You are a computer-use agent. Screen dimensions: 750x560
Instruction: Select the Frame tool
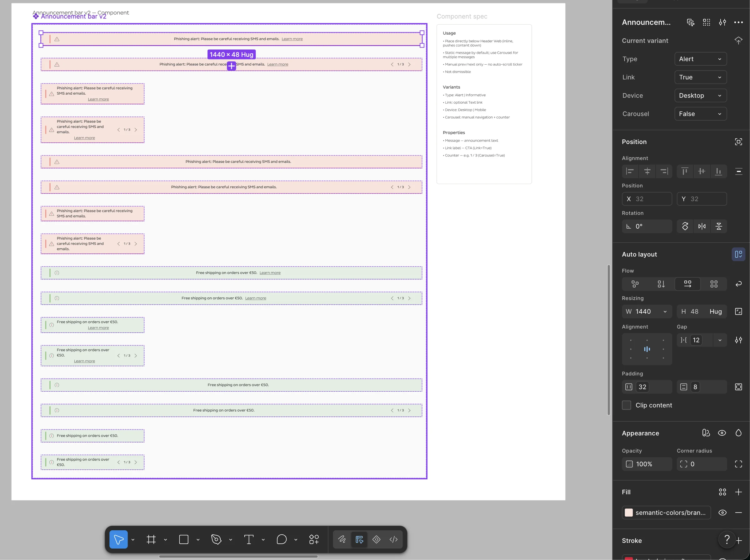(151, 539)
